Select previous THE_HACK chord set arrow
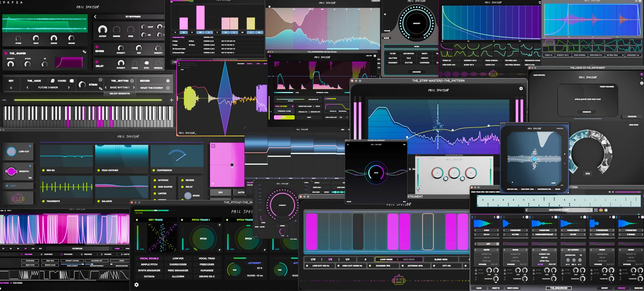Viewport: 644px width, 291px height. (28, 88)
